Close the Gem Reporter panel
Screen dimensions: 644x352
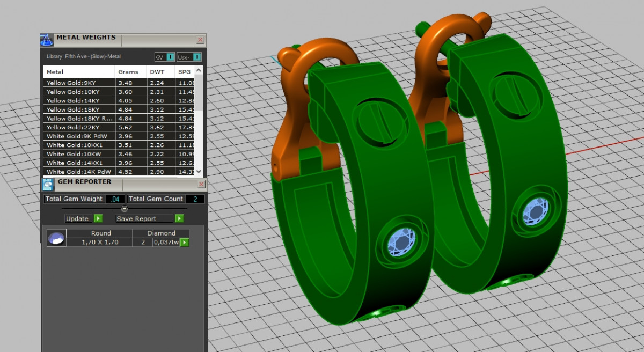click(x=201, y=184)
